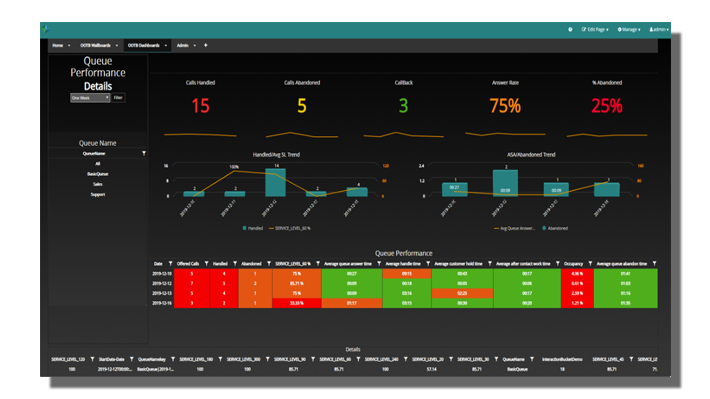Screen dimensions: 710x399
Task: Sort by Average handle time header
Action: pos(403,264)
